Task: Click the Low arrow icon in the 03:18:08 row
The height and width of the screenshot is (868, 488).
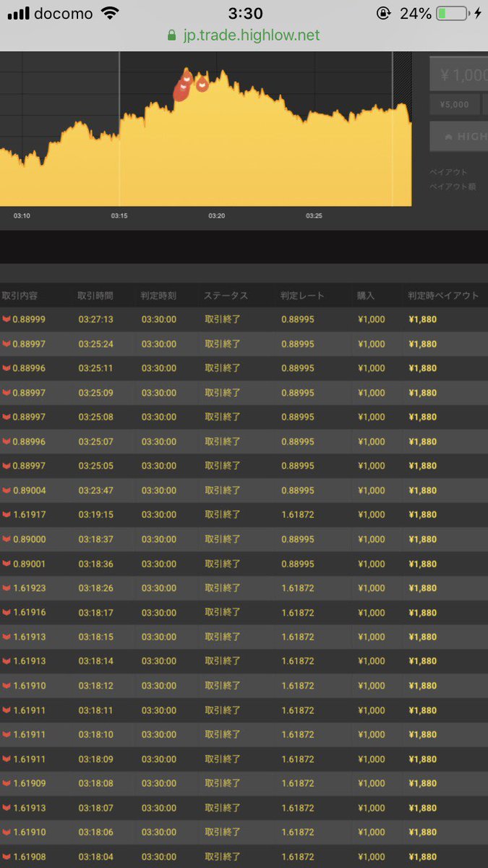Action: point(7,783)
